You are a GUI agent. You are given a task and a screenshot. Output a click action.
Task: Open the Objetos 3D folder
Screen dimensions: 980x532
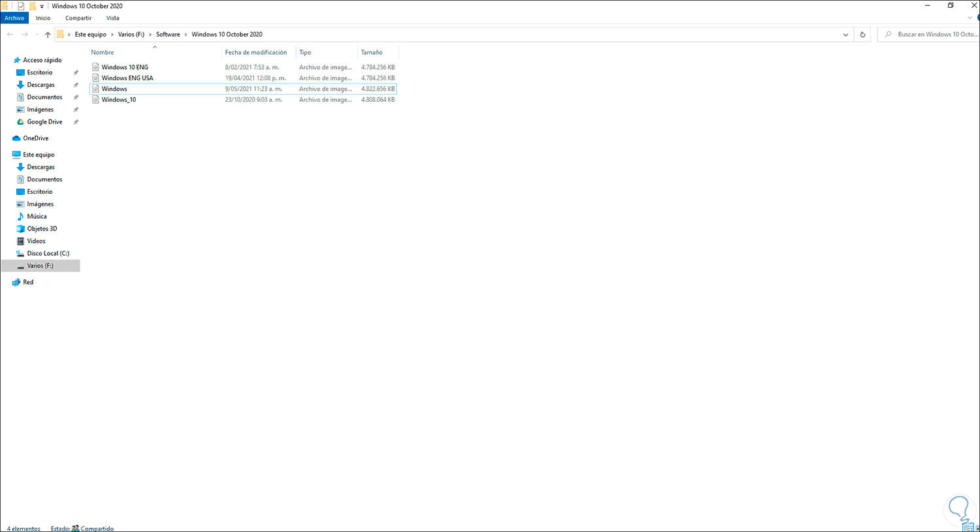tap(42, 229)
